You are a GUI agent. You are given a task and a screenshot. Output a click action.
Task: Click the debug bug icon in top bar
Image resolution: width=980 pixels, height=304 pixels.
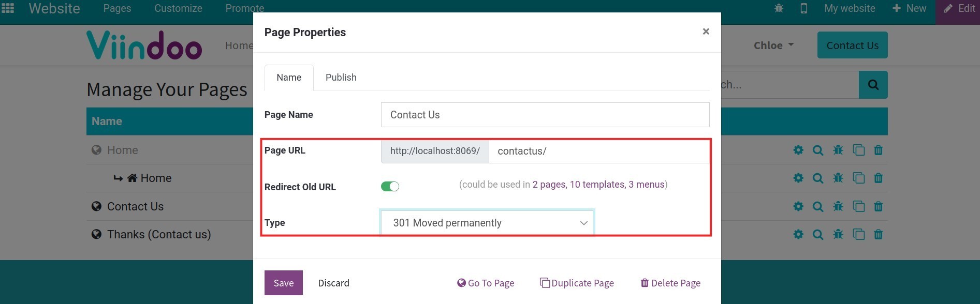(779, 8)
